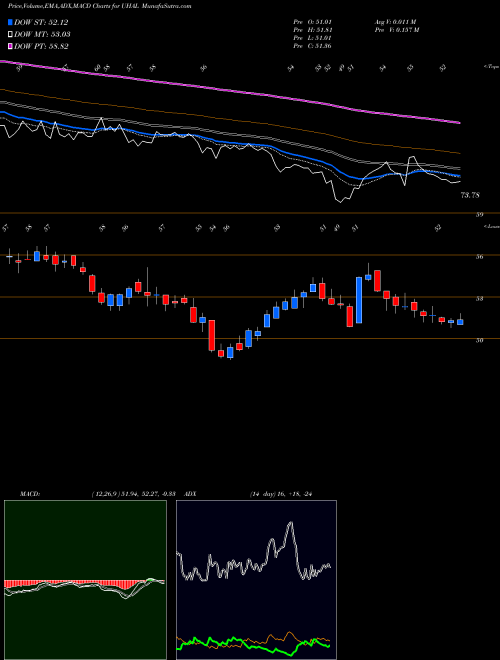The image size is (500, 660).
Task: Click the 53 price axis label
Action: pyautogui.click(x=479, y=298)
